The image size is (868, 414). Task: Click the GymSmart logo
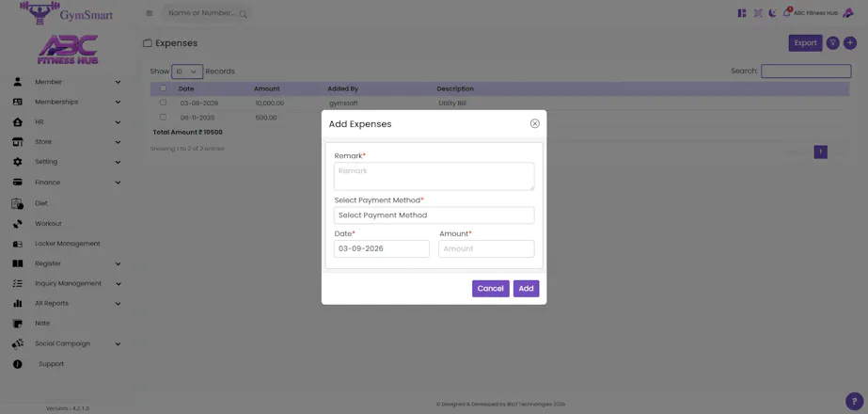(67, 12)
